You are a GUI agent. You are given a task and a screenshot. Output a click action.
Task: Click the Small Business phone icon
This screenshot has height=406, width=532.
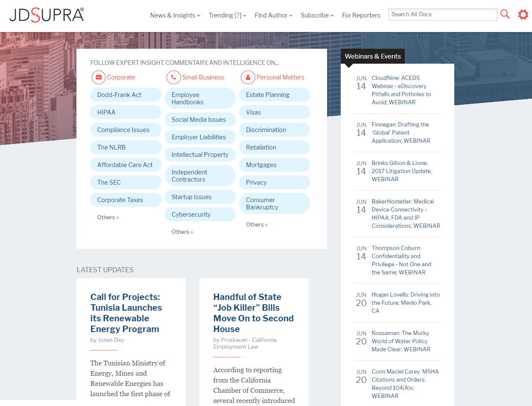click(173, 77)
